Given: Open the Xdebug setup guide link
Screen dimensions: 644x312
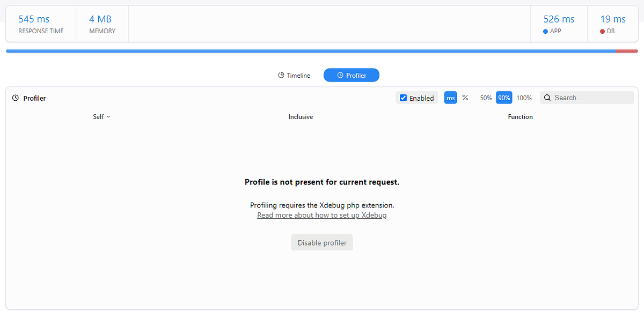Looking at the screenshot, I should 321,215.
